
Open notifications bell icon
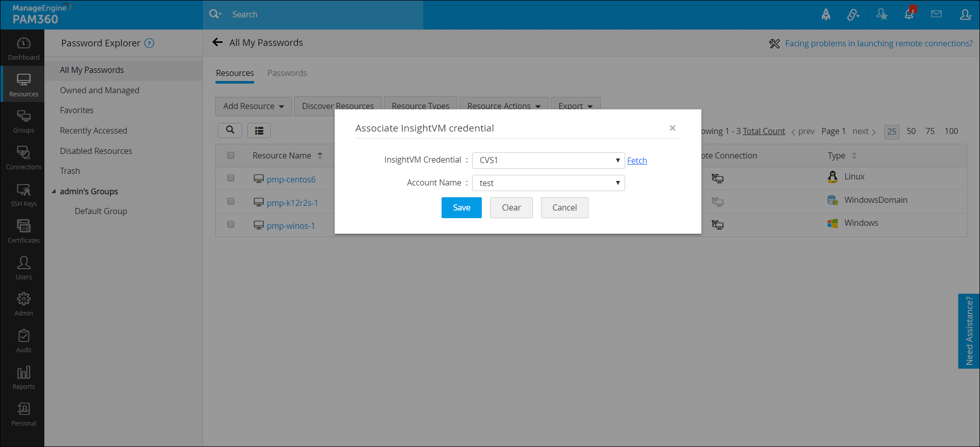coord(910,14)
